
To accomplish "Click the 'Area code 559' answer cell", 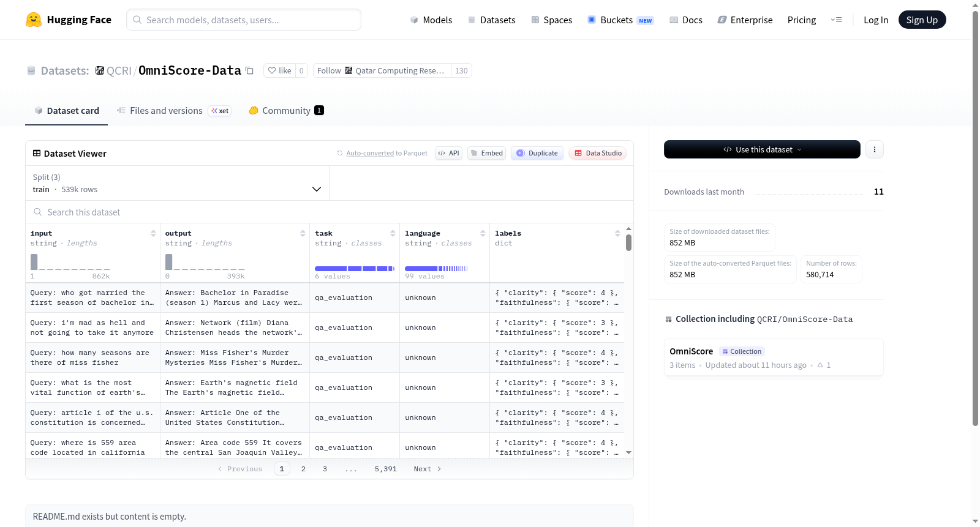I will coord(235,447).
